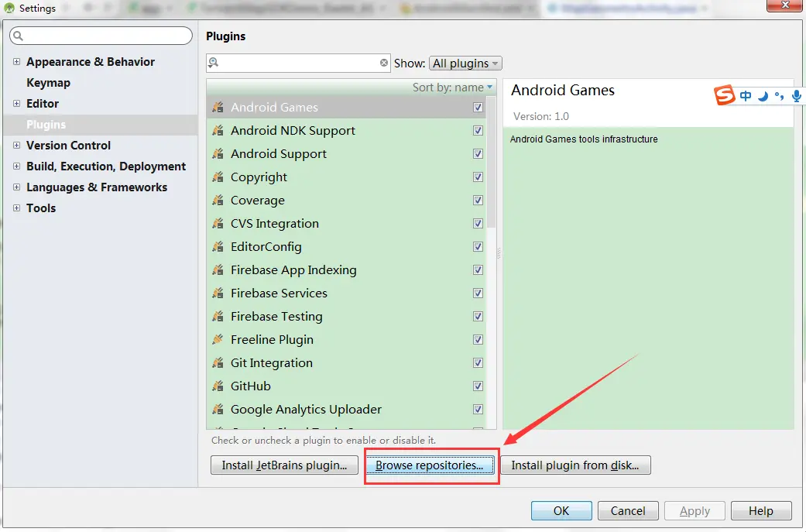Viewport: 806px width, 532px height.
Task: Click the Cancel button
Action: coord(628,511)
